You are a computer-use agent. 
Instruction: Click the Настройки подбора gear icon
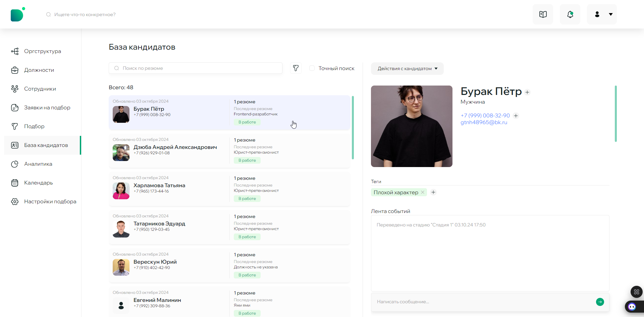click(15, 202)
